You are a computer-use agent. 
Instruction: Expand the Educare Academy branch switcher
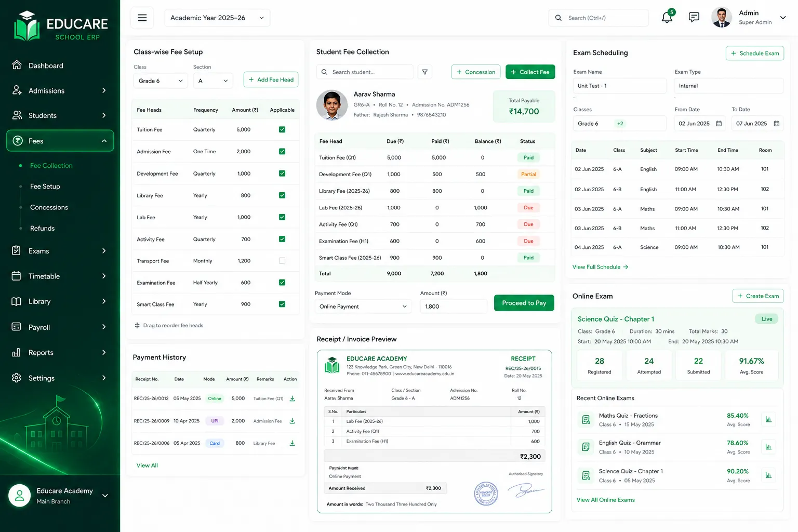coord(105,496)
